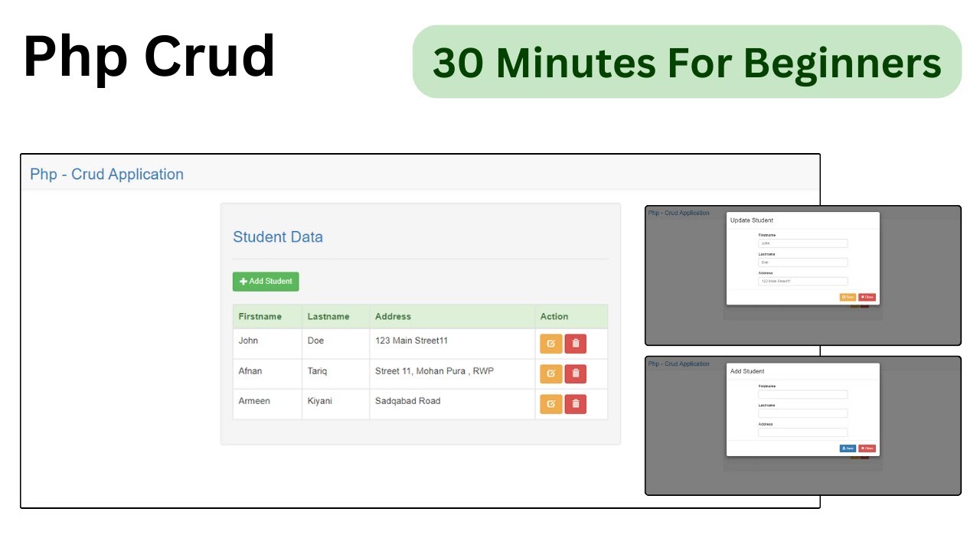Click Save in the Add Student dialog
The image size is (980, 551).
tap(848, 448)
